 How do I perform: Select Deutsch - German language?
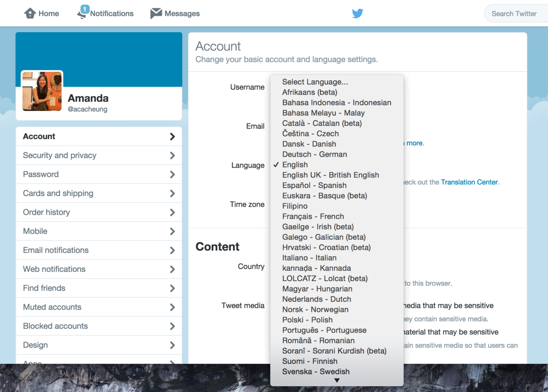tap(337, 154)
